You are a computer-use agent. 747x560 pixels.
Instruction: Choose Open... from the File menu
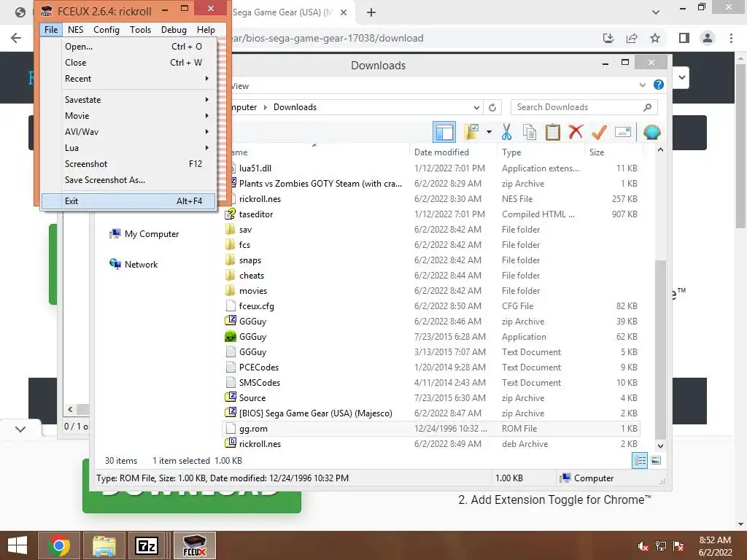[128, 46]
